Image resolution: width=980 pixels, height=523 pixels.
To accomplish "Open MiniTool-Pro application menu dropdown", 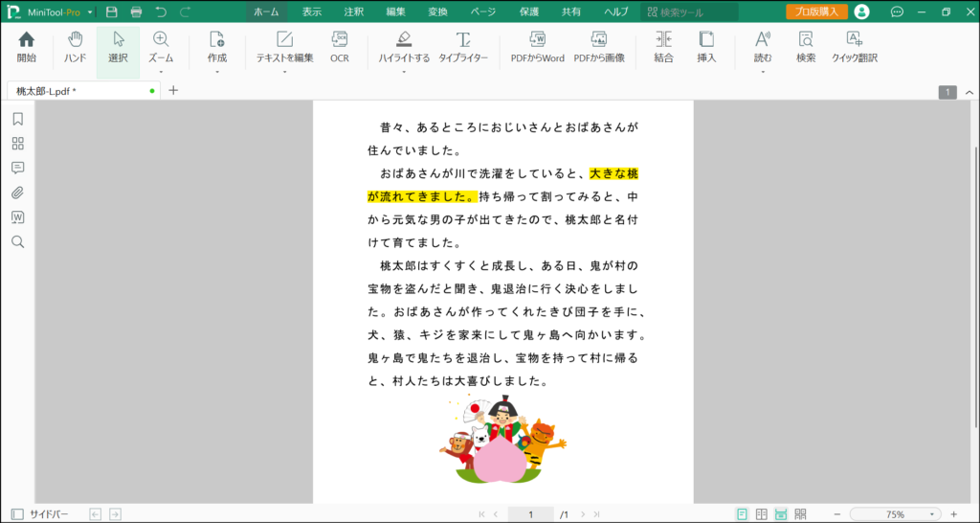I will coord(90,11).
